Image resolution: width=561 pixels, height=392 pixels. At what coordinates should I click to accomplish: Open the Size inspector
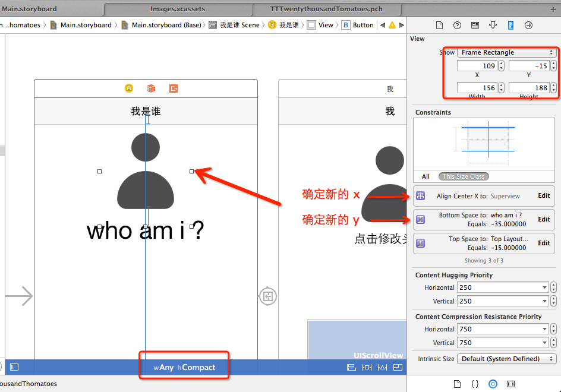click(510, 25)
